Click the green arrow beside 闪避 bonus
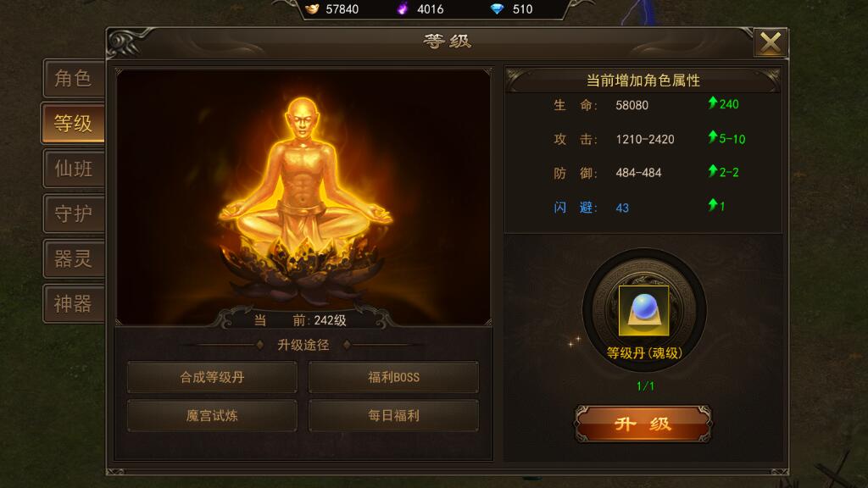 [713, 205]
